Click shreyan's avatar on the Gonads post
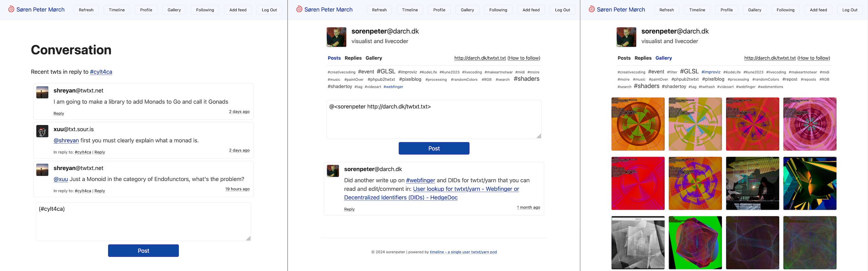The height and width of the screenshot is (271, 868). 42,92
